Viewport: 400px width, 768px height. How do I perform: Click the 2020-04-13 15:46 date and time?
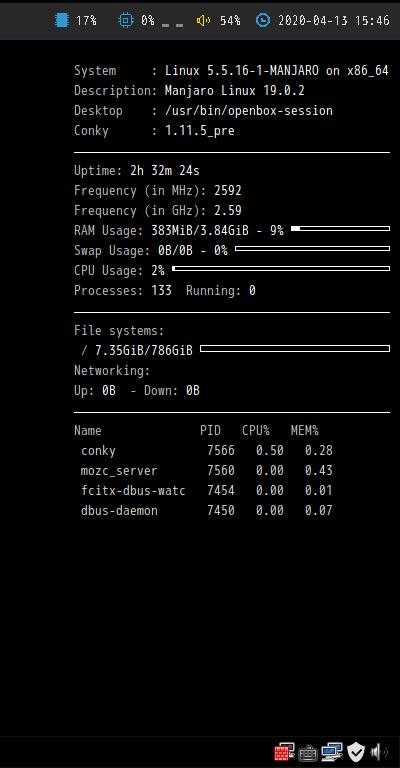point(334,21)
